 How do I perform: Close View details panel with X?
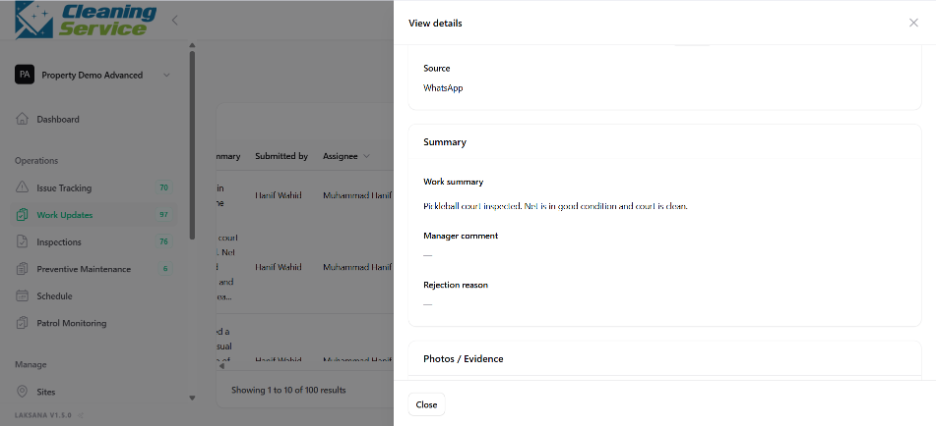(x=913, y=23)
